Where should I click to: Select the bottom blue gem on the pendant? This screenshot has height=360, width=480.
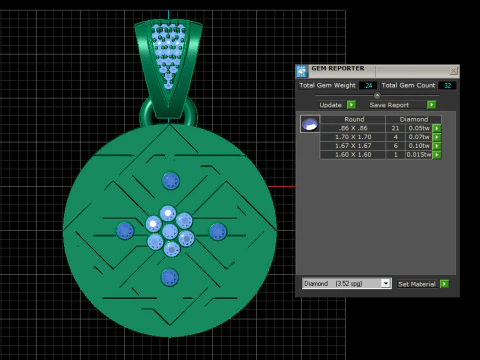(x=170, y=277)
